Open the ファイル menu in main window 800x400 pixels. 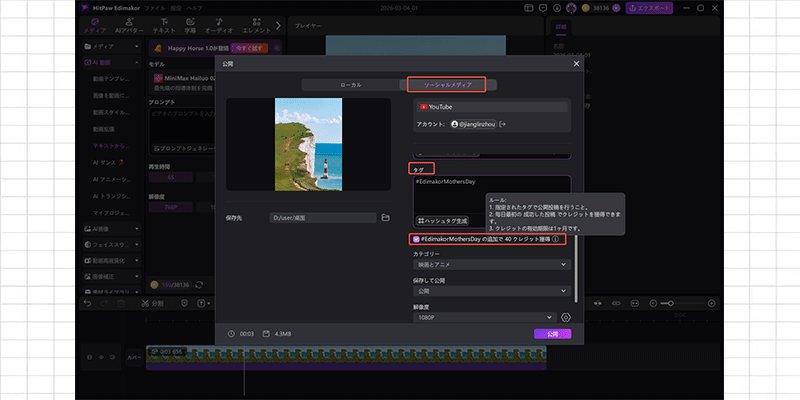(x=155, y=8)
